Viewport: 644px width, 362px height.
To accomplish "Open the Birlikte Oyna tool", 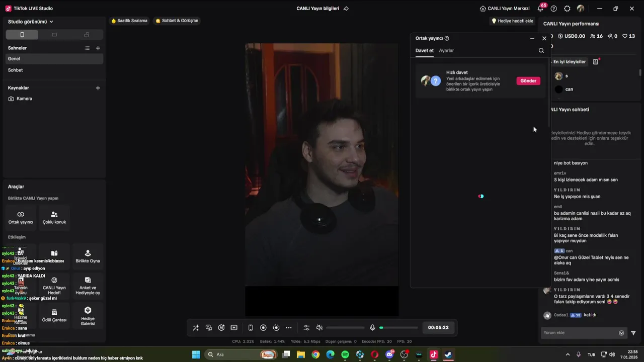I will tap(88, 256).
